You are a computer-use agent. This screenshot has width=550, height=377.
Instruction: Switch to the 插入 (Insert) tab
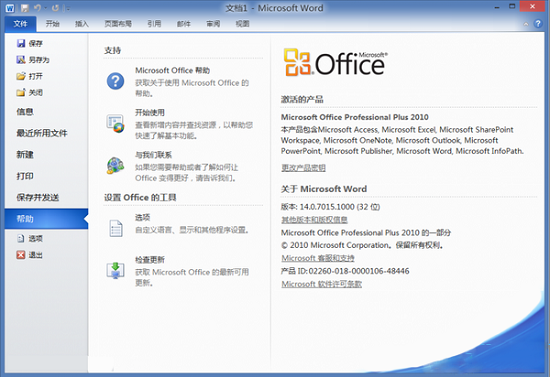coord(81,23)
